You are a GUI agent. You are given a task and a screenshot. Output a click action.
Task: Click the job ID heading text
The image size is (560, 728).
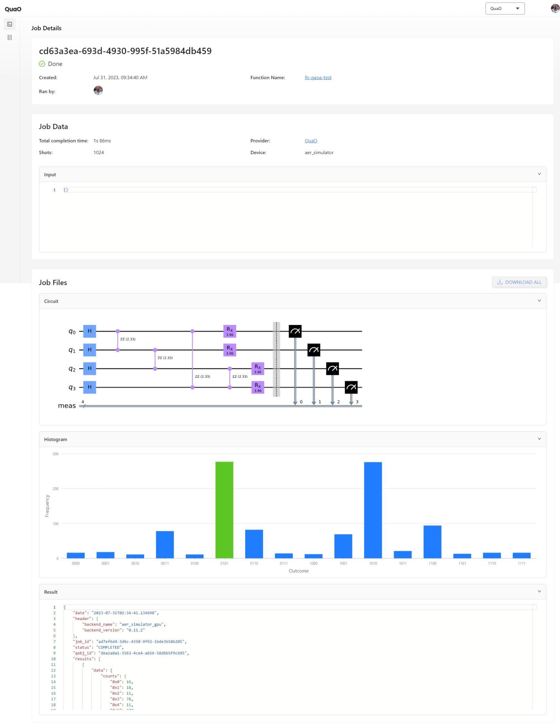pos(125,51)
